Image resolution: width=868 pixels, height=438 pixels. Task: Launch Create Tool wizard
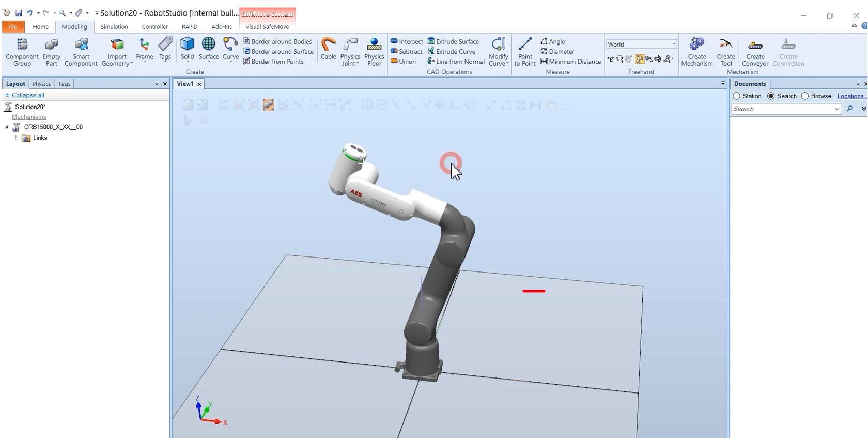click(726, 52)
